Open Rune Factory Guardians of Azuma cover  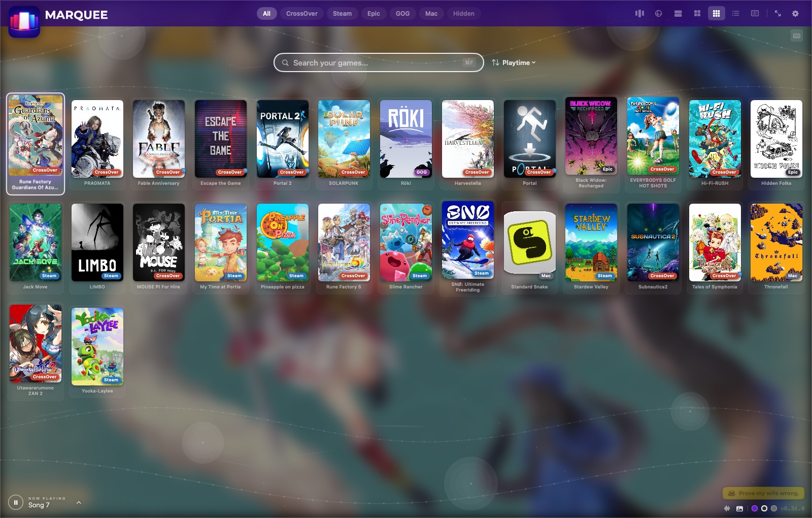[x=36, y=136]
